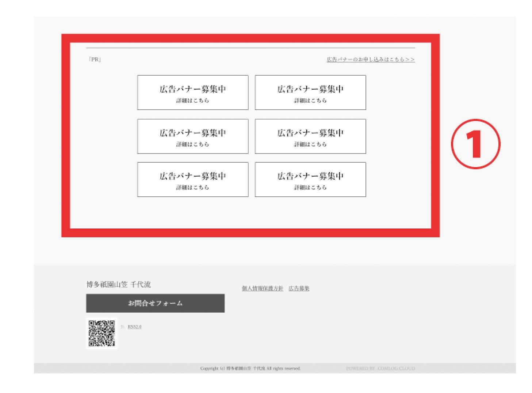Click the 博多祇園山笠 千代流 footer title
The width and height of the screenshot is (532, 393).
click(x=119, y=284)
